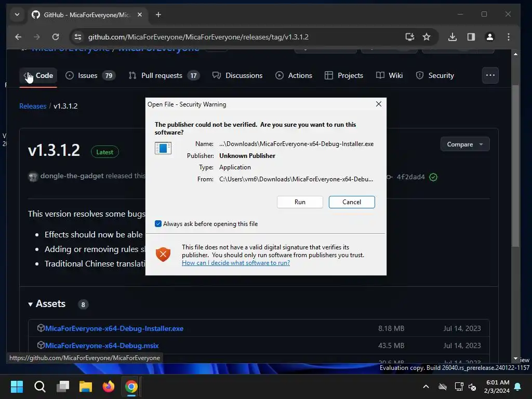The image size is (532, 399).
Task: Click package icon beside Debug-Installer.exe
Action: click(41, 328)
